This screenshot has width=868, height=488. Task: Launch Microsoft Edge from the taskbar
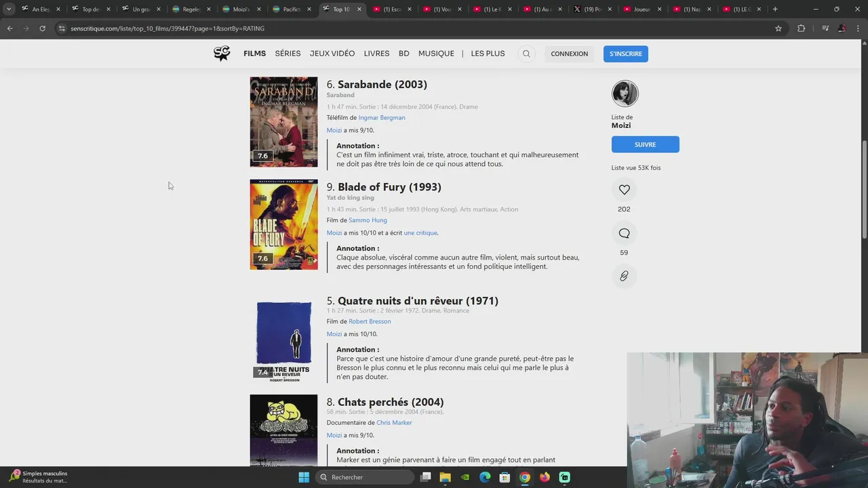click(485, 477)
